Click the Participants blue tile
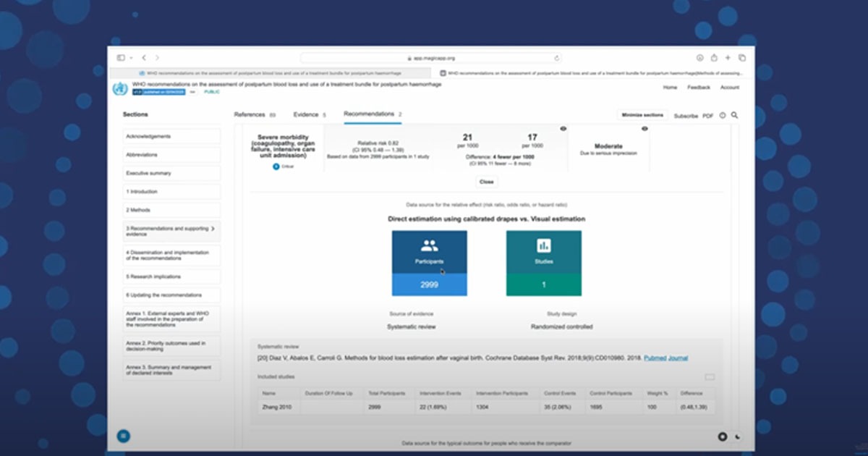Image resolution: width=868 pixels, height=456 pixels. pos(430,252)
